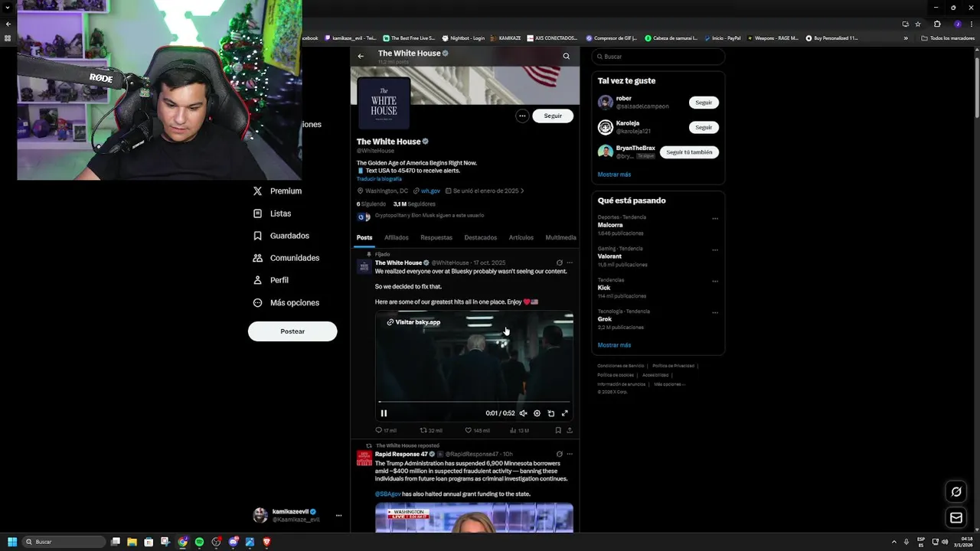Click the Buscar search field on X

coord(658,57)
